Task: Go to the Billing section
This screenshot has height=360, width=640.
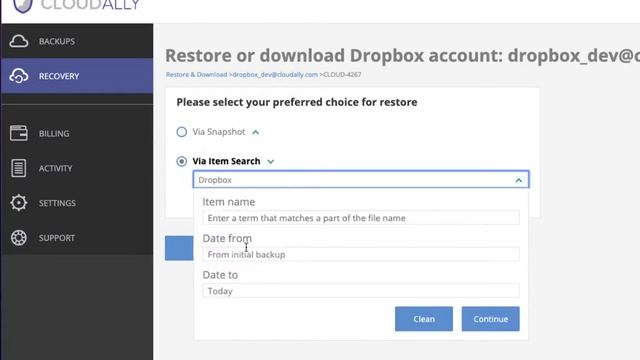Action: (x=77, y=133)
